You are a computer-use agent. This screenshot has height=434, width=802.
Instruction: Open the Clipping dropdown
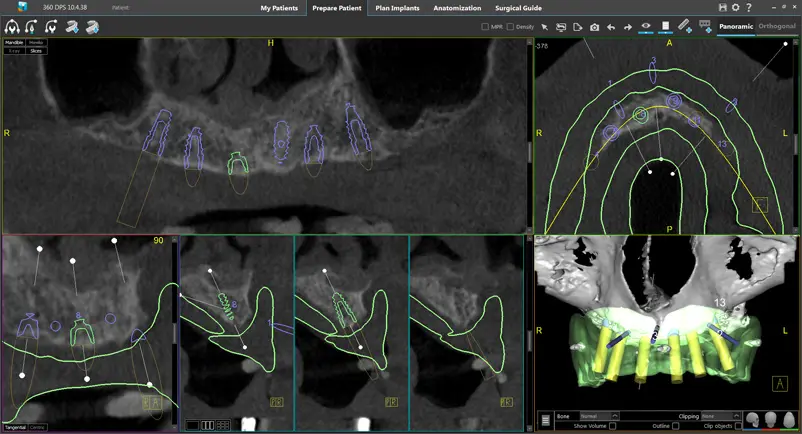[x=721, y=416]
